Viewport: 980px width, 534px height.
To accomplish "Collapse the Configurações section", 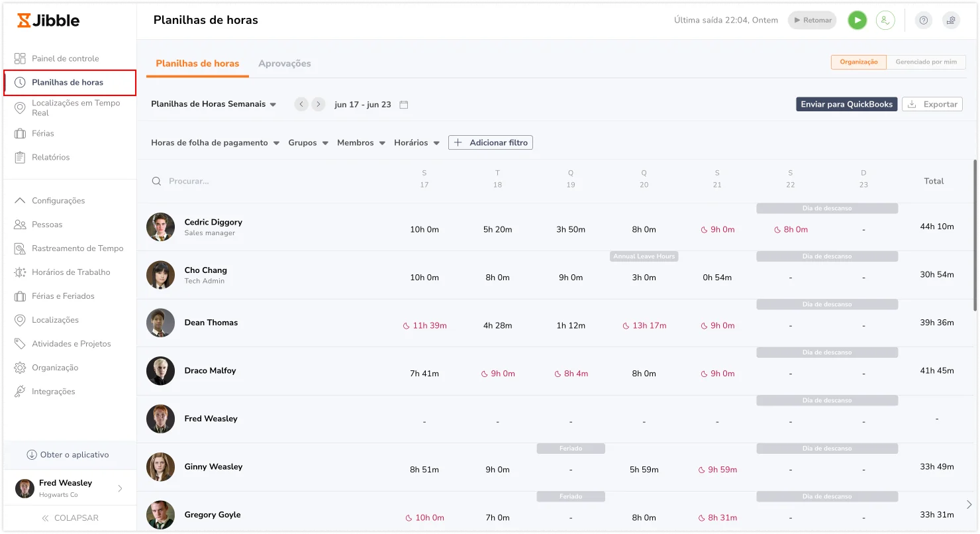I will (58, 201).
